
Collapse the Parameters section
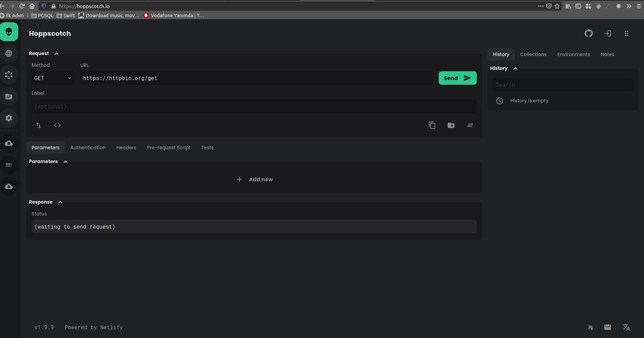pos(65,161)
